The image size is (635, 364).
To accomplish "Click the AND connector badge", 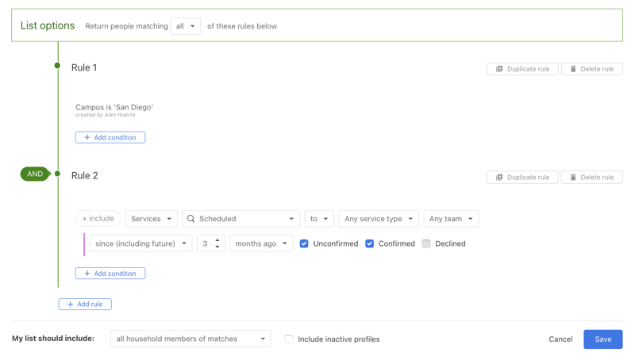I will coord(35,174).
